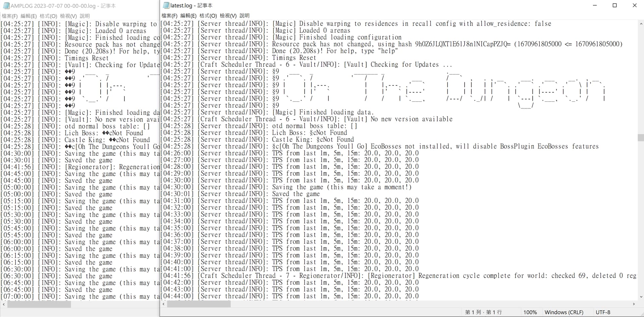This screenshot has height=317, width=644.
Task: Open 格式(O) menu in AMPLOG window
Action: (x=48, y=16)
